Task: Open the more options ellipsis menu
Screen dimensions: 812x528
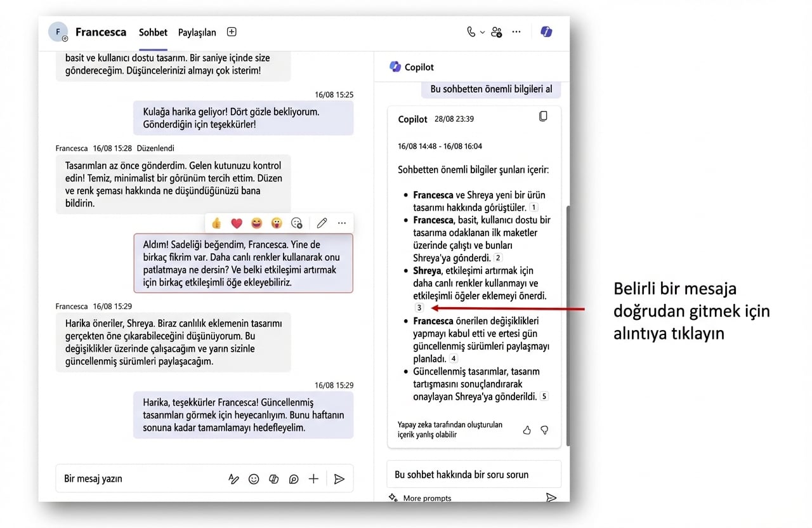Action: click(x=516, y=32)
